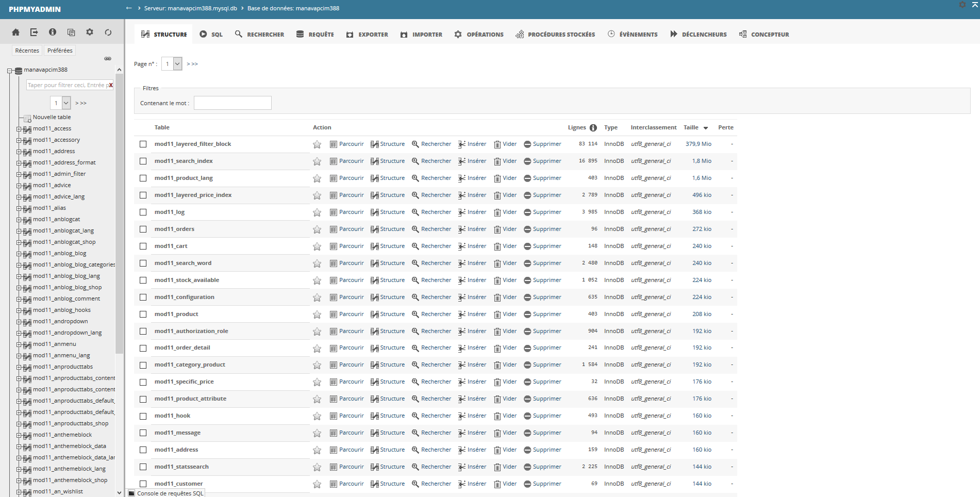Switch to the SQL tab

(x=211, y=35)
